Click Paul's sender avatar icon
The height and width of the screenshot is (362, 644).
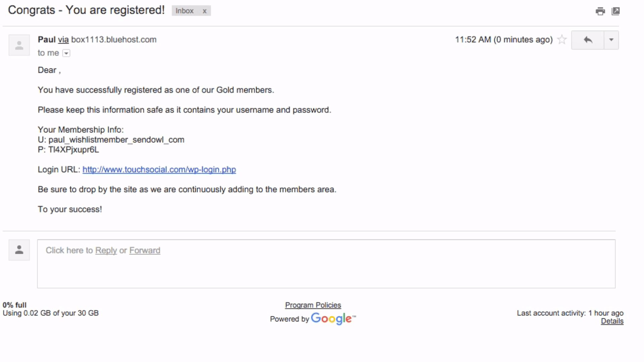19,45
